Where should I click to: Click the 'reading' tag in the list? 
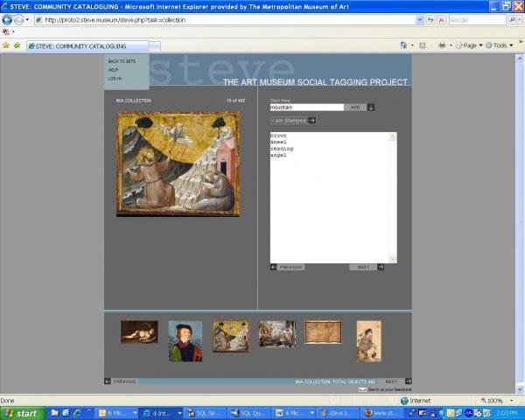coord(282,149)
